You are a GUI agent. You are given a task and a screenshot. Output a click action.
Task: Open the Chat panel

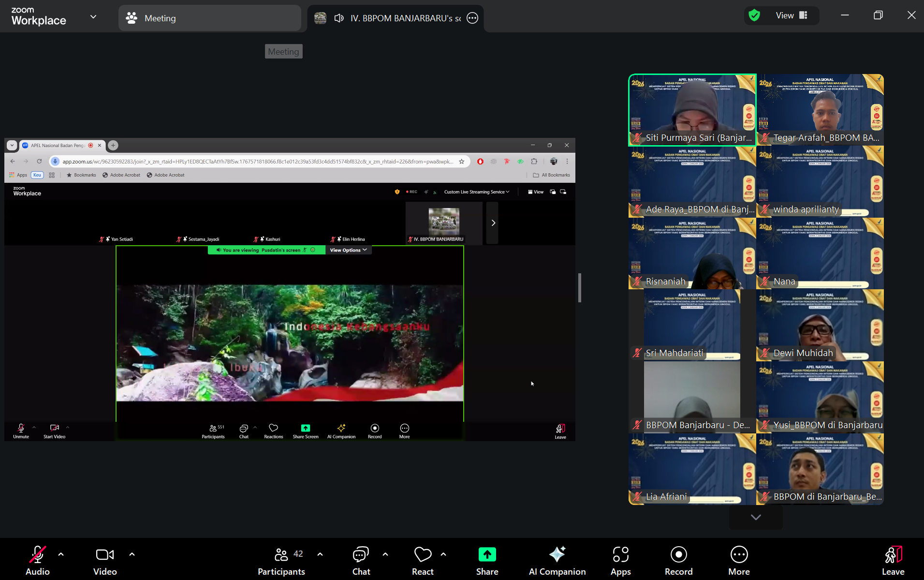361,561
